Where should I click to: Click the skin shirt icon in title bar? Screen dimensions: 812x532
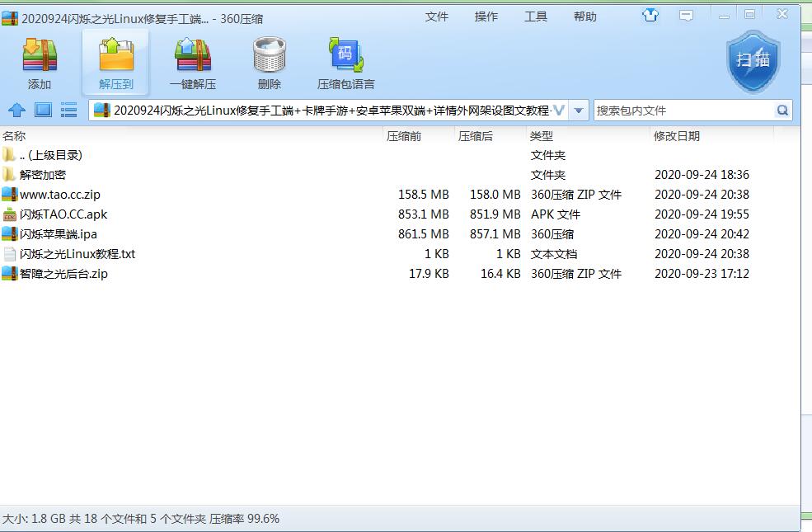tap(651, 15)
